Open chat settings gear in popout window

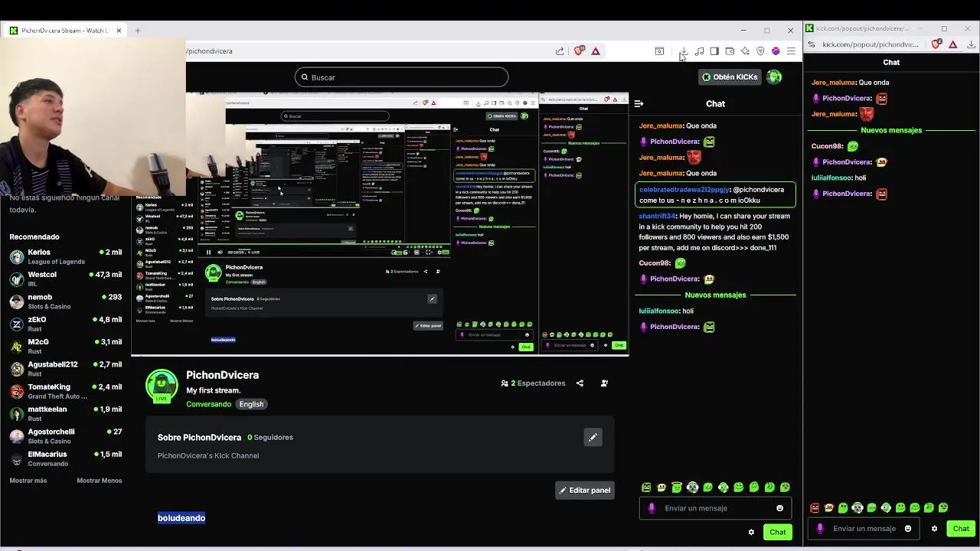[934, 528]
